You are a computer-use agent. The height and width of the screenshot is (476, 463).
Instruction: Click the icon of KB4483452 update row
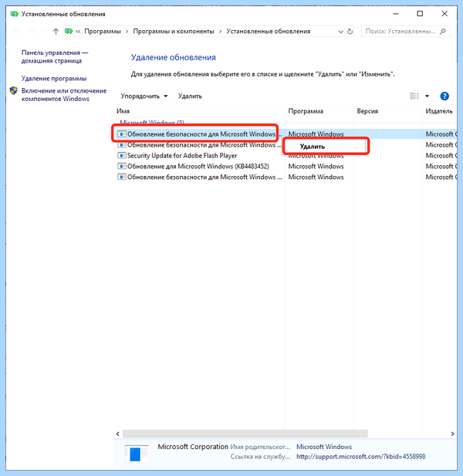click(x=122, y=167)
